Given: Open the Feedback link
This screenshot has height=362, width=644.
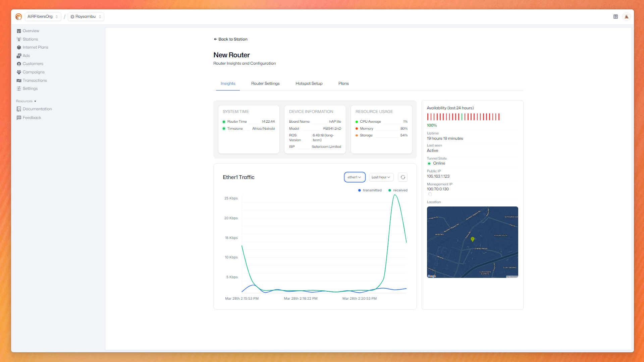Looking at the screenshot, I should [32, 118].
